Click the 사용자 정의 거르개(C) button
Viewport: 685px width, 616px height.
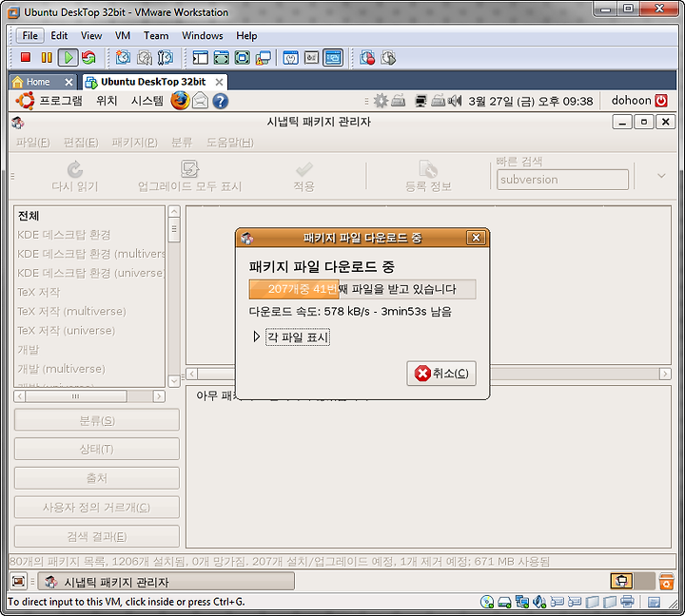[x=97, y=508]
